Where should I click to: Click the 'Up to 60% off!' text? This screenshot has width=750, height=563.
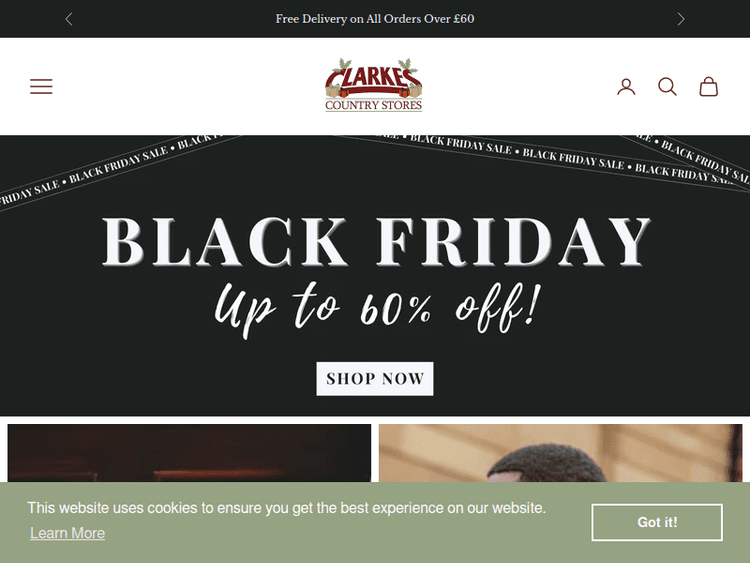[378, 309]
